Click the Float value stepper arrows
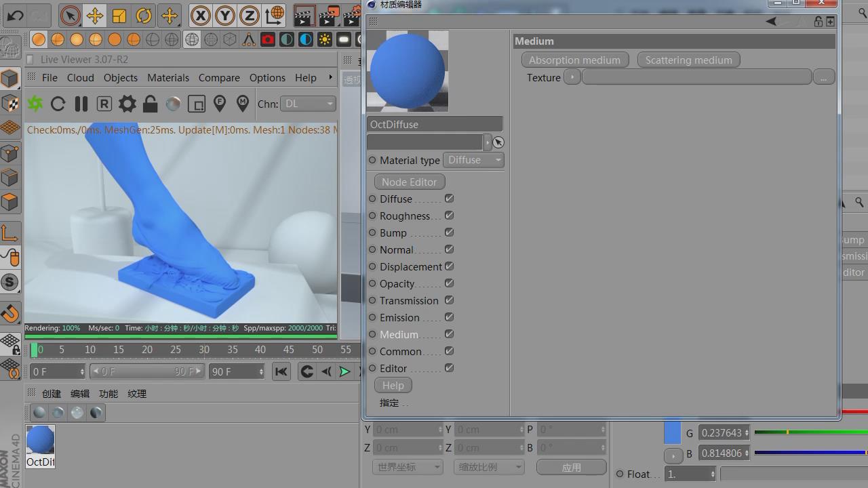Screen dimensions: 868x488 point(713,474)
